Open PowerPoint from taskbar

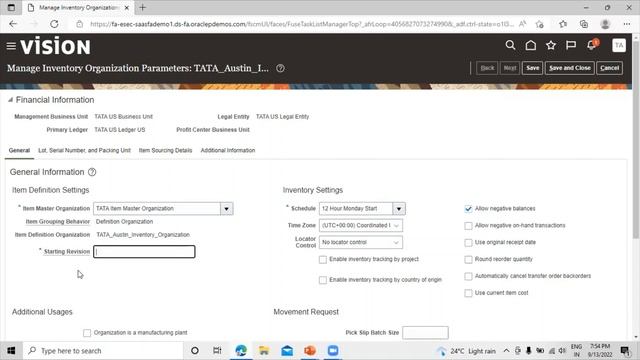310,351
